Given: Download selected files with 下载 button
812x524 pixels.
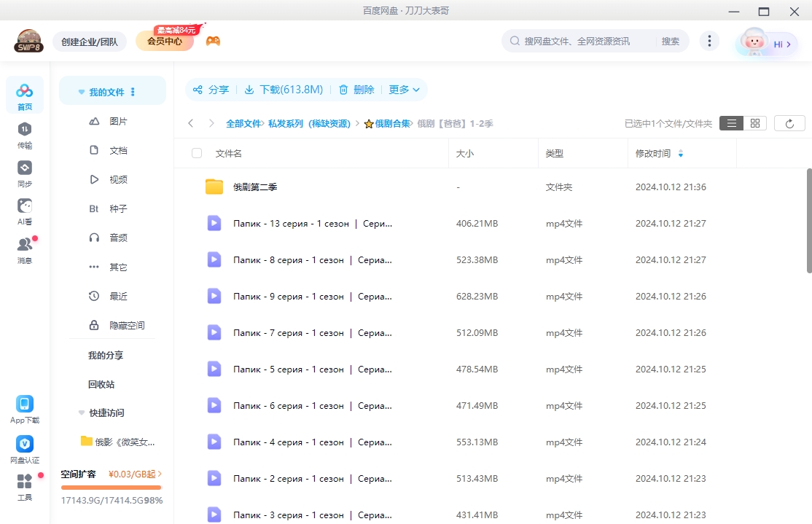Looking at the screenshot, I should point(283,90).
